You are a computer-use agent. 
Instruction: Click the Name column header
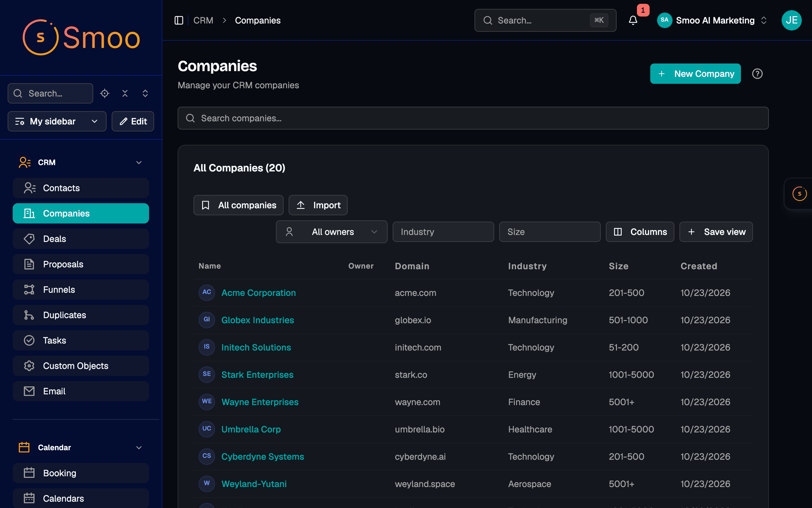(210, 266)
